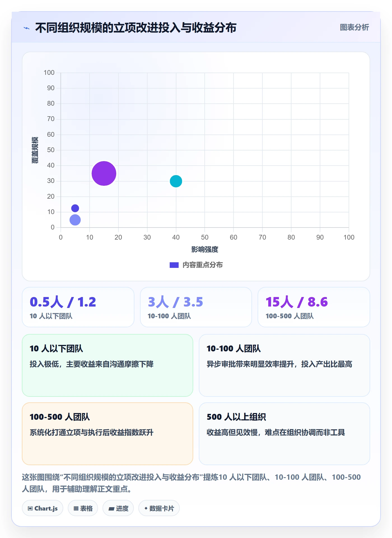Click the green 10 人以下团队 description card heading
392x538 pixels.
(x=56, y=349)
